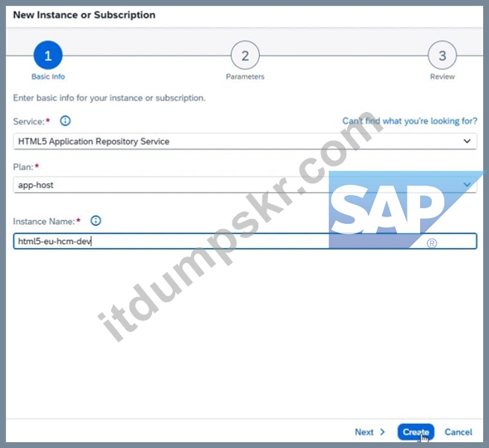The image size is (489, 448).
Task: Click the Service field label
Action: (x=29, y=121)
